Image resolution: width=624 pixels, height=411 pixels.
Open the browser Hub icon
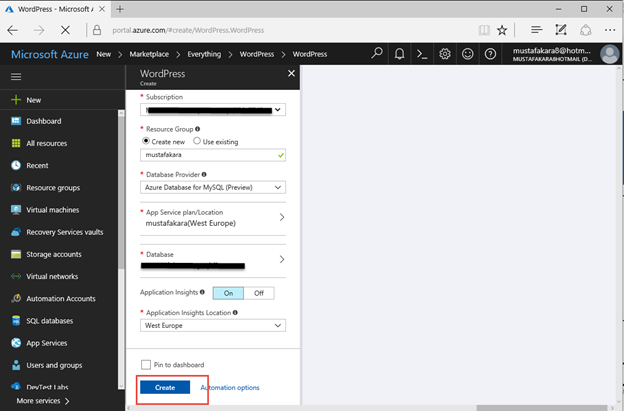(x=537, y=30)
